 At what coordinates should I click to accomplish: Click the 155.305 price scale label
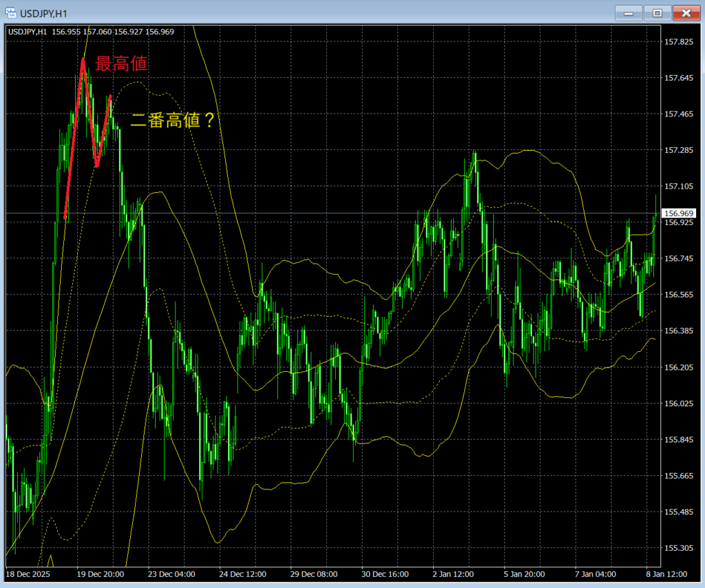pos(679,548)
